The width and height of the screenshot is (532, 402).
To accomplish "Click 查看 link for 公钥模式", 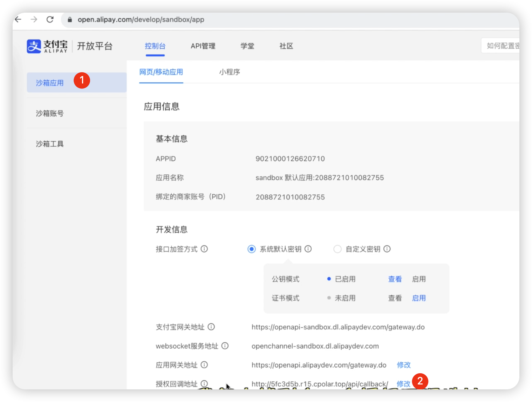I will pyautogui.click(x=395, y=279).
